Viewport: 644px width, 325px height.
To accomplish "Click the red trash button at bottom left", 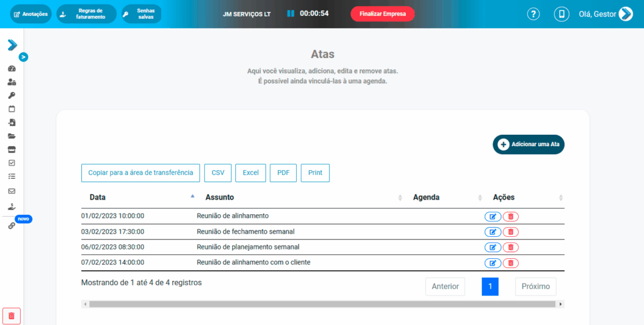I will [11, 316].
